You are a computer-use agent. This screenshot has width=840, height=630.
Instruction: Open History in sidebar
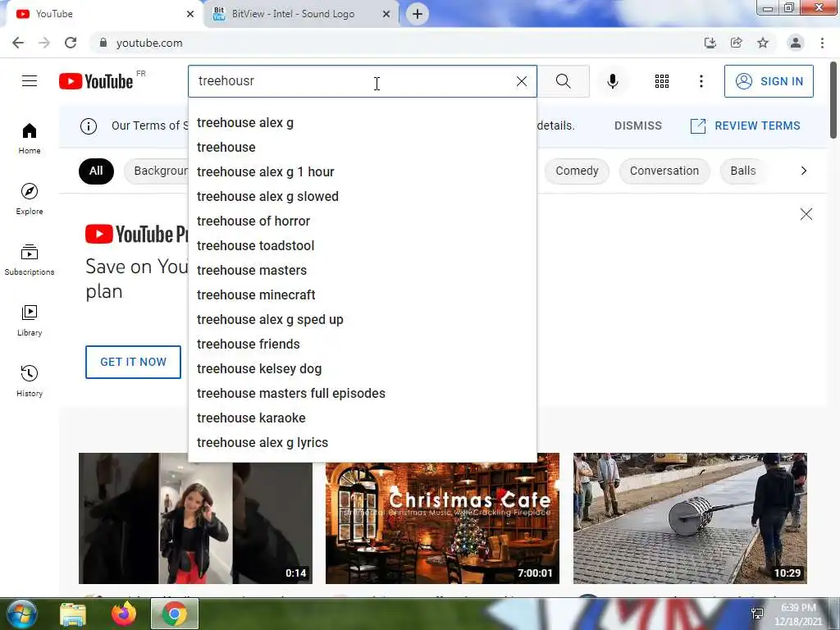(30, 381)
